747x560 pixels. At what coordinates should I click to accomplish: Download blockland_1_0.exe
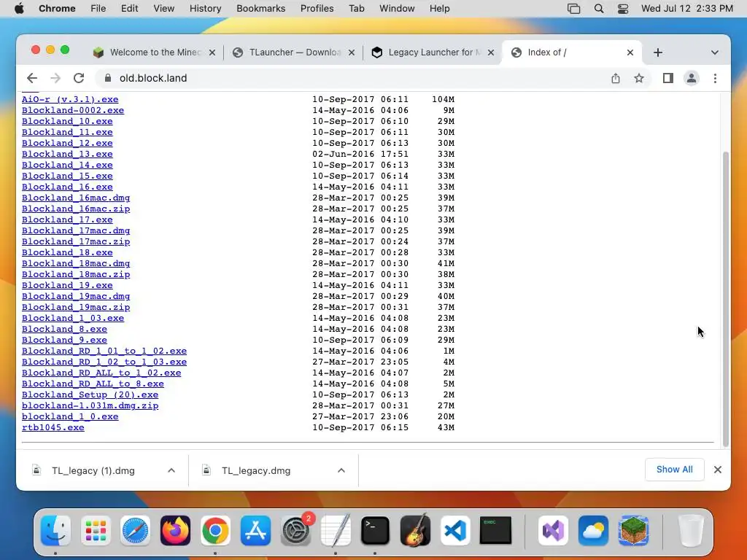tap(70, 416)
